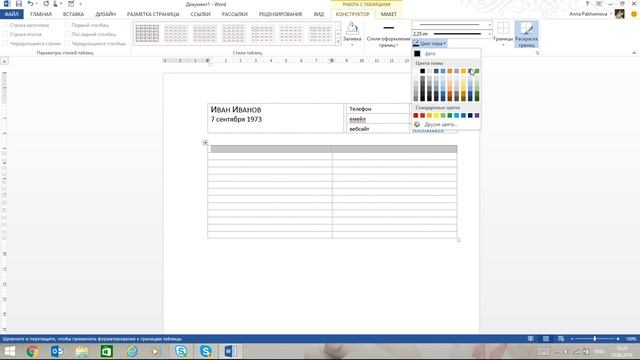The width and height of the screenshot is (640, 360).
Task: Pick the purple standard color swatch
Action: click(477, 116)
